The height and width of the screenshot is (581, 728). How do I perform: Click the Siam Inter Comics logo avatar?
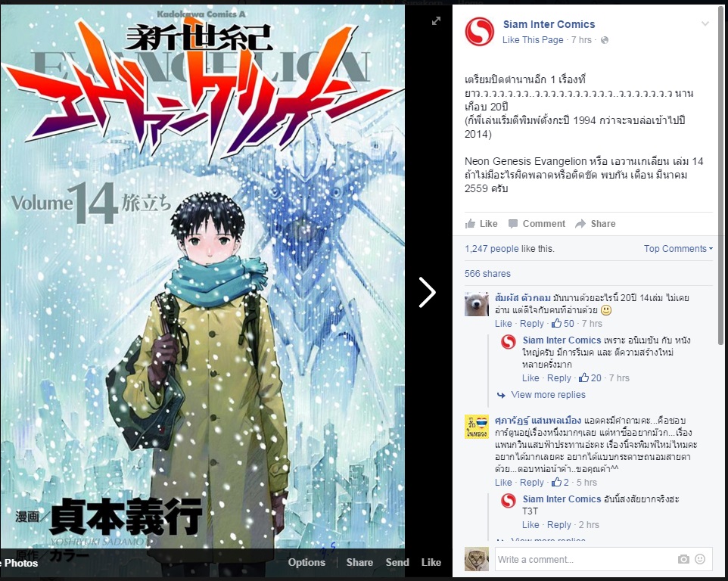click(480, 32)
